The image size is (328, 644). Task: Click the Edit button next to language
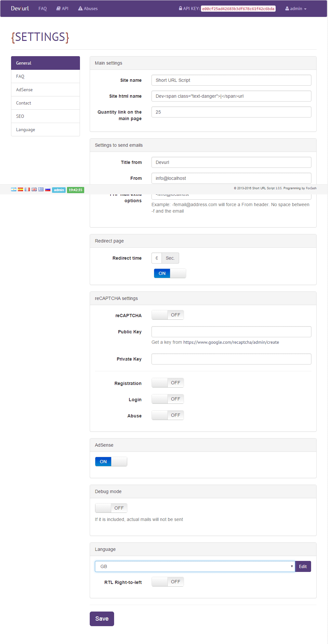303,566
